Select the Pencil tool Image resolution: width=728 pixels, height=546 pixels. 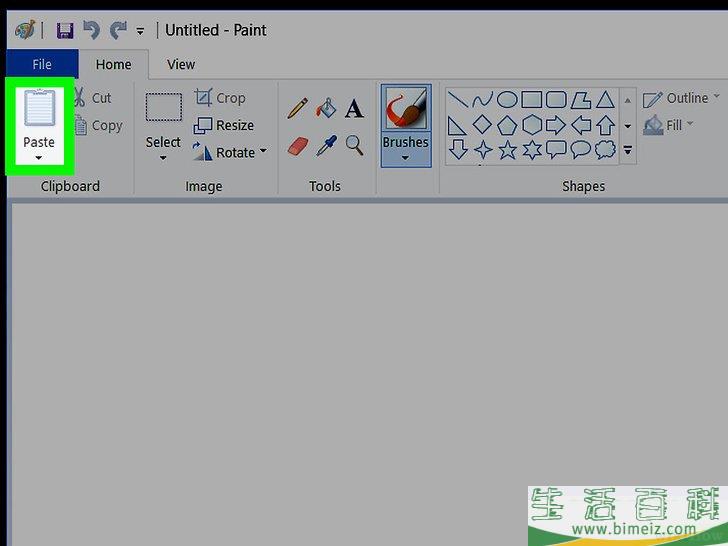pyautogui.click(x=297, y=108)
